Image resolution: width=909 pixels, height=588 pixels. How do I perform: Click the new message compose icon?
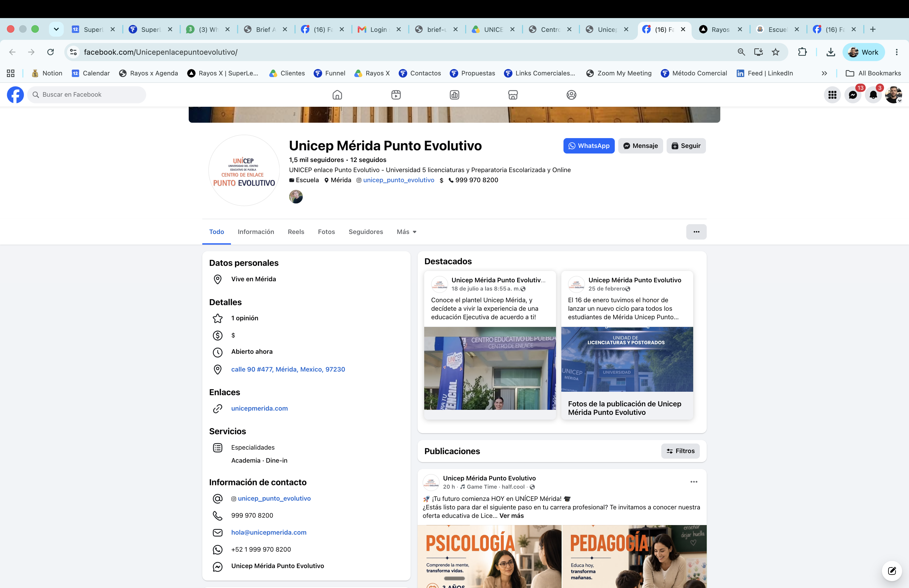click(891, 570)
